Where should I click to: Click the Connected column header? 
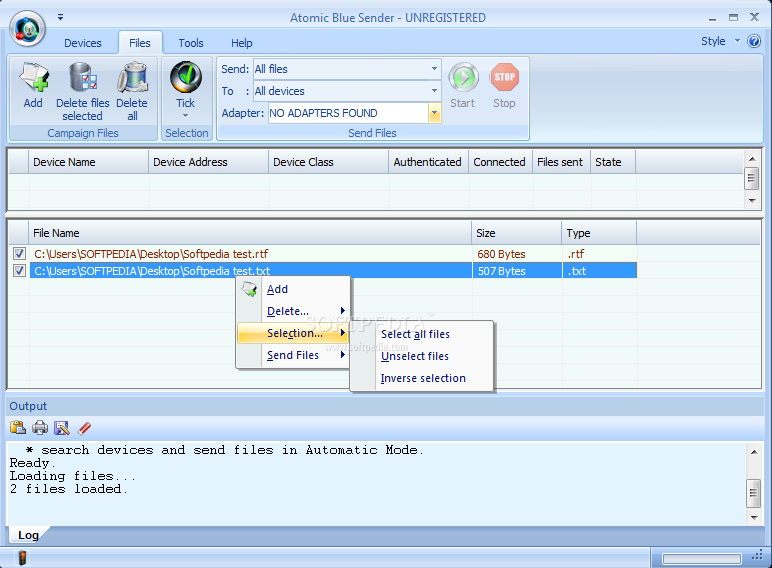click(x=500, y=162)
